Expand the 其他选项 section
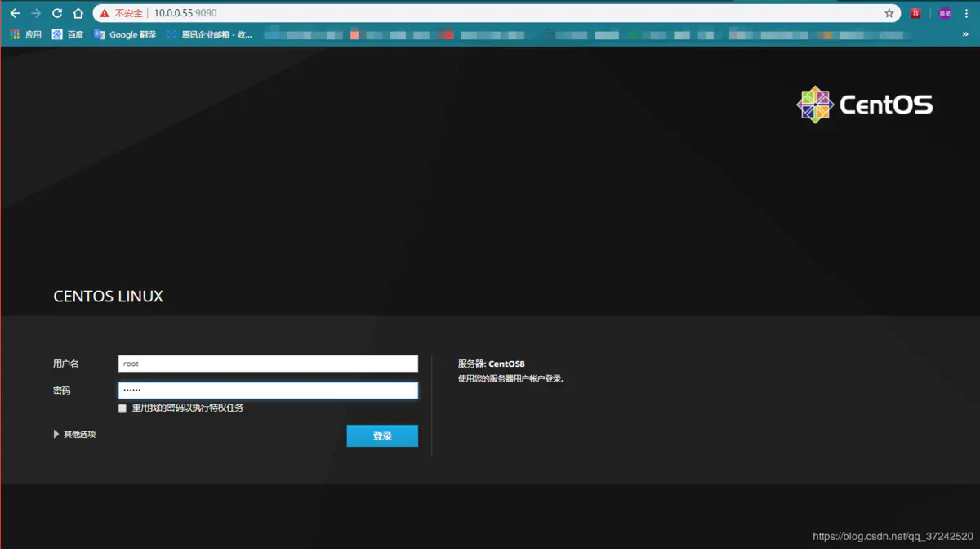 (x=77, y=434)
